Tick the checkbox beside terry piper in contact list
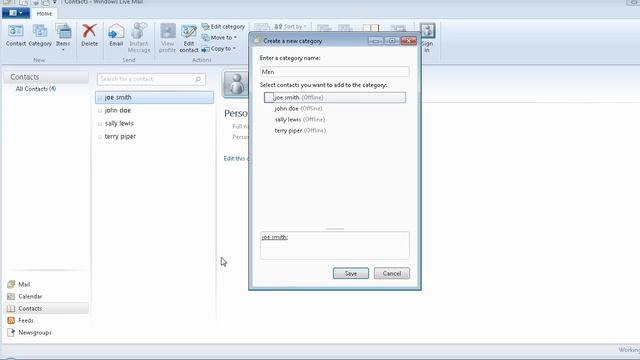 click(x=100, y=137)
